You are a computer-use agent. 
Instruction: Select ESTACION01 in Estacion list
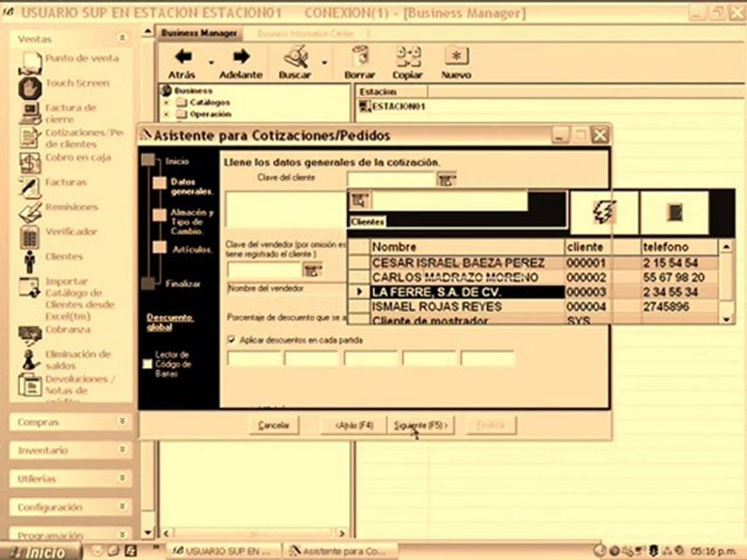[x=392, y=107]
